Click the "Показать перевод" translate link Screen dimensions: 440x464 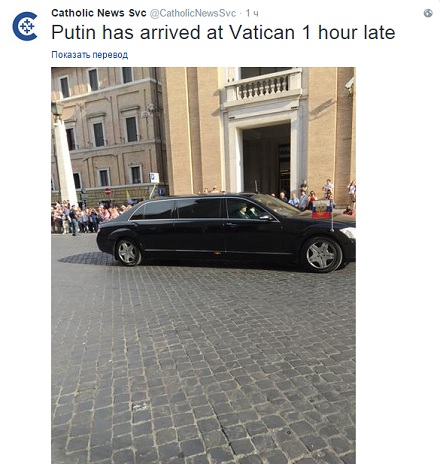pyautogui.click(x=90, y=55)
